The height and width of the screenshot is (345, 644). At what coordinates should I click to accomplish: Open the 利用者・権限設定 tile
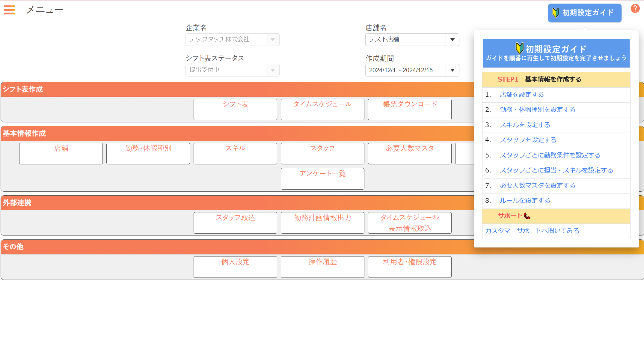(x=410, y=267)
